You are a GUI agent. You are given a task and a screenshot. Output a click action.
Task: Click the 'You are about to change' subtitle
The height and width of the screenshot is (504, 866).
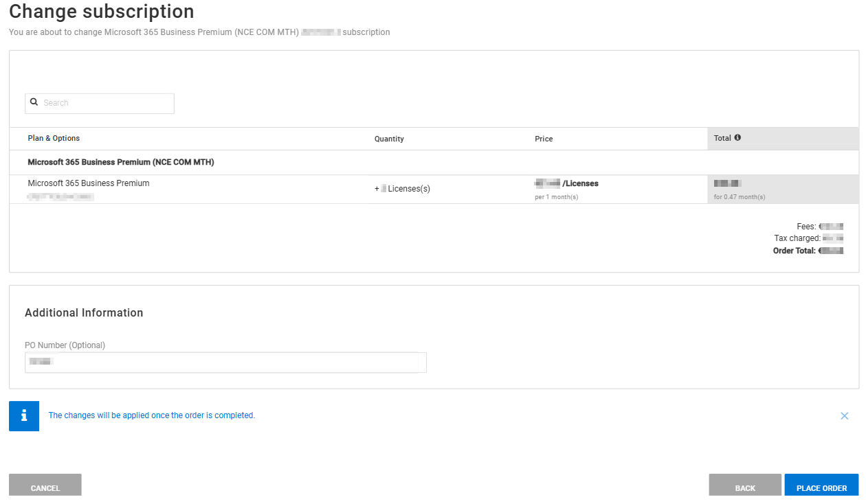199,32
